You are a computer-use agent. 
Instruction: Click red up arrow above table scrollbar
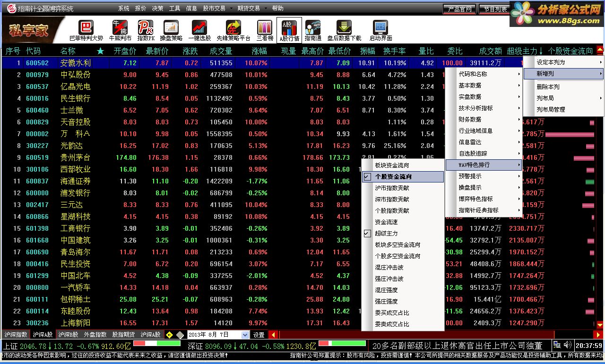pyautogui.click(x=600, y=50)
